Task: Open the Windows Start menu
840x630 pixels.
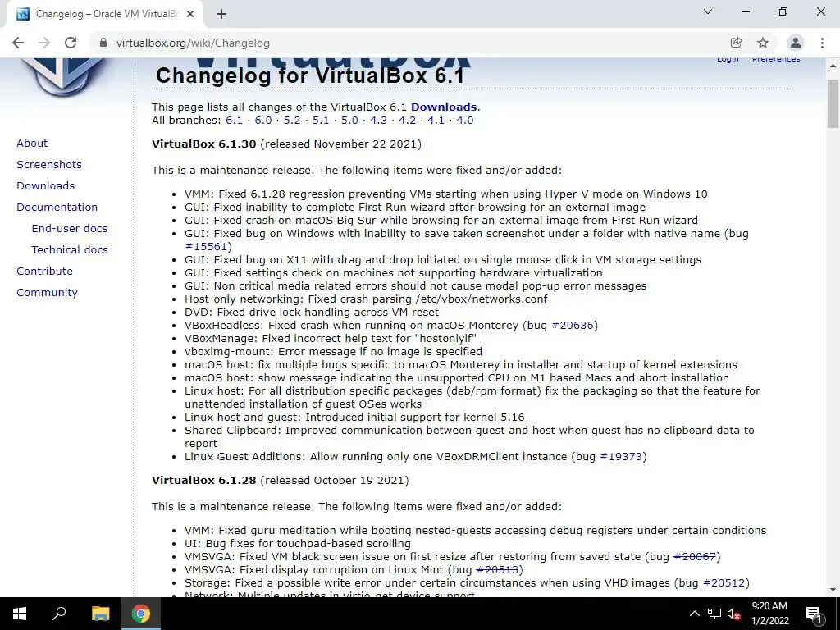Action: tap(20, 614)
